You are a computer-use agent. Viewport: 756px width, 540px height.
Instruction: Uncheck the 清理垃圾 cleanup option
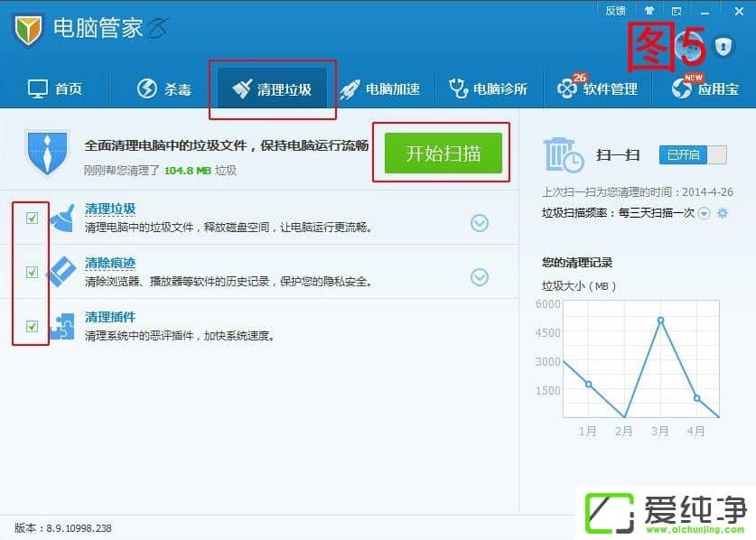point(30,219)
